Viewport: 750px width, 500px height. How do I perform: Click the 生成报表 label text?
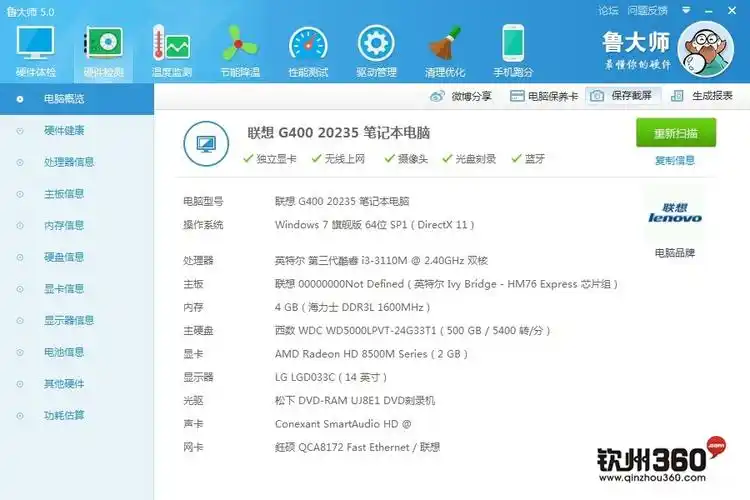pos(712,96)
